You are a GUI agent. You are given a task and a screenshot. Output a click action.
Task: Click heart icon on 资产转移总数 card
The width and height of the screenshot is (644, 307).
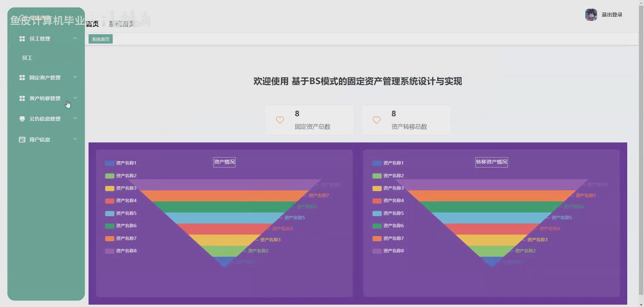coord(376,120)
